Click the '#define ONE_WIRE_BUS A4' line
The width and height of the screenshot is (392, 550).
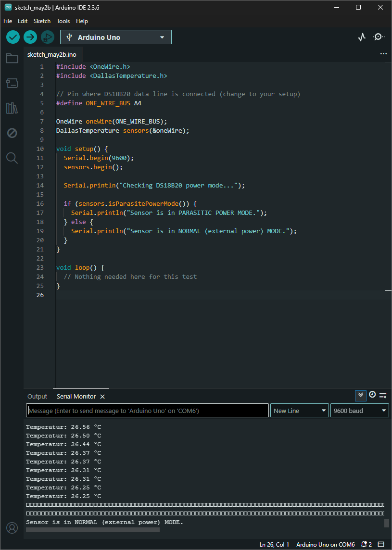click(99, 103)
